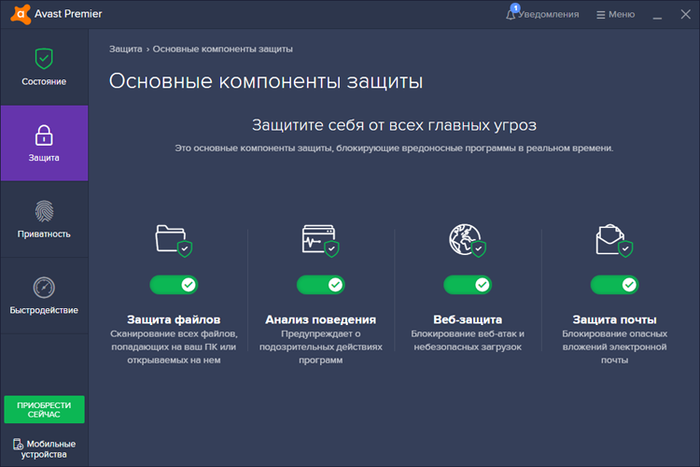Turn off the Анализ поведения switch
The width and height of the screenshot is (700, 467).
[320, 285]
